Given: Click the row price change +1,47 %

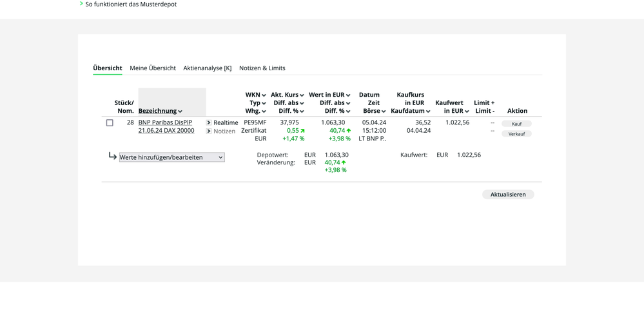Looking at the screenshot, I should coord(293,139).
